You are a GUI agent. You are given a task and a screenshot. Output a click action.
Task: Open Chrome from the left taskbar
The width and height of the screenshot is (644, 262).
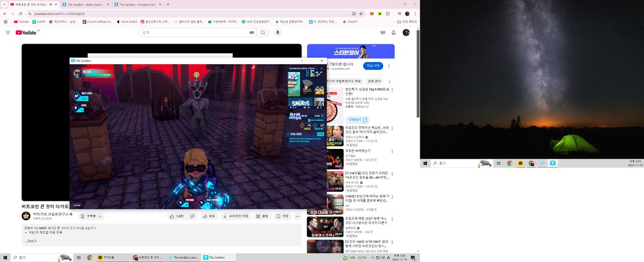pyautogui.click(x=90, y=258)
